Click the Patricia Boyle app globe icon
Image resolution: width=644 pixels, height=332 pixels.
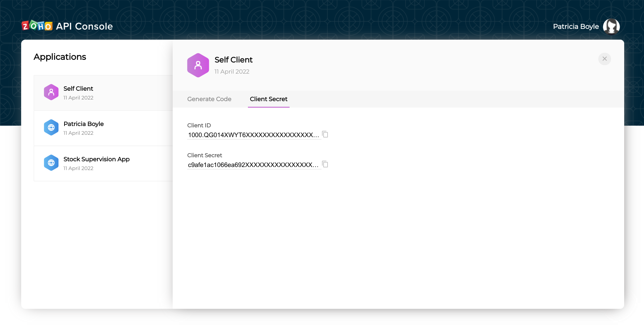pyautogui.click(x=51, y=128)
